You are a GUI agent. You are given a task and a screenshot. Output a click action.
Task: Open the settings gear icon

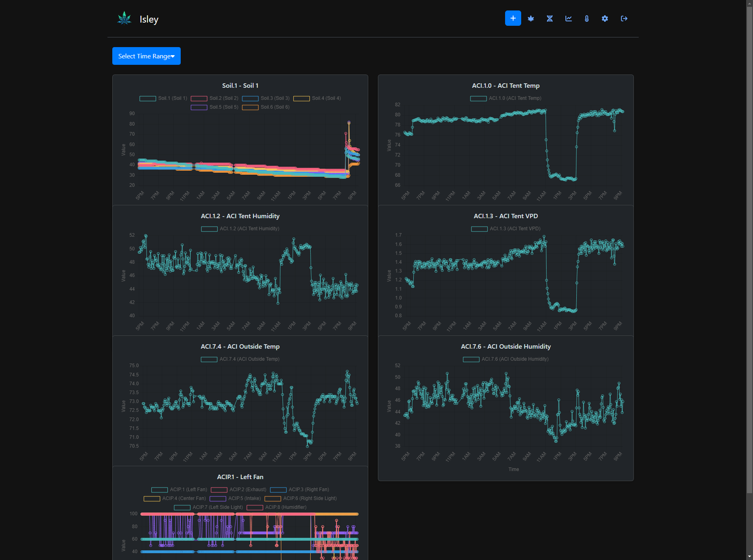coord(605,19)
